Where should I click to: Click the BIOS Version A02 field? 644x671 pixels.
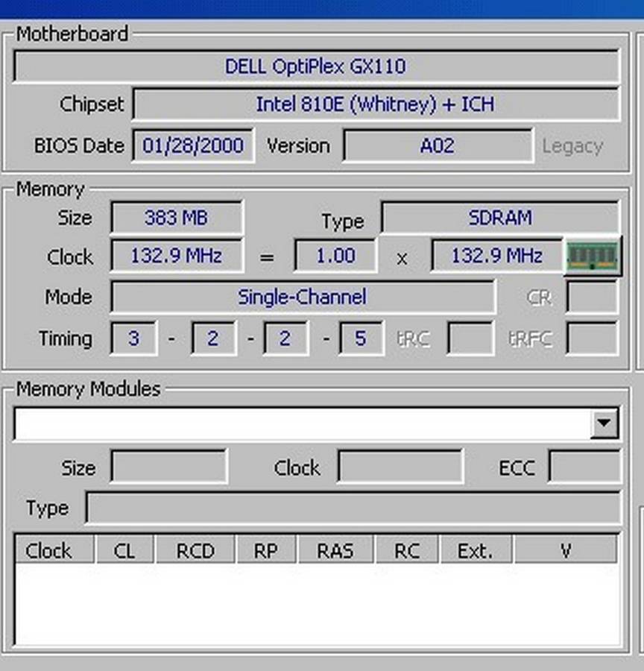pyautogui.click(x=437, y=145)
